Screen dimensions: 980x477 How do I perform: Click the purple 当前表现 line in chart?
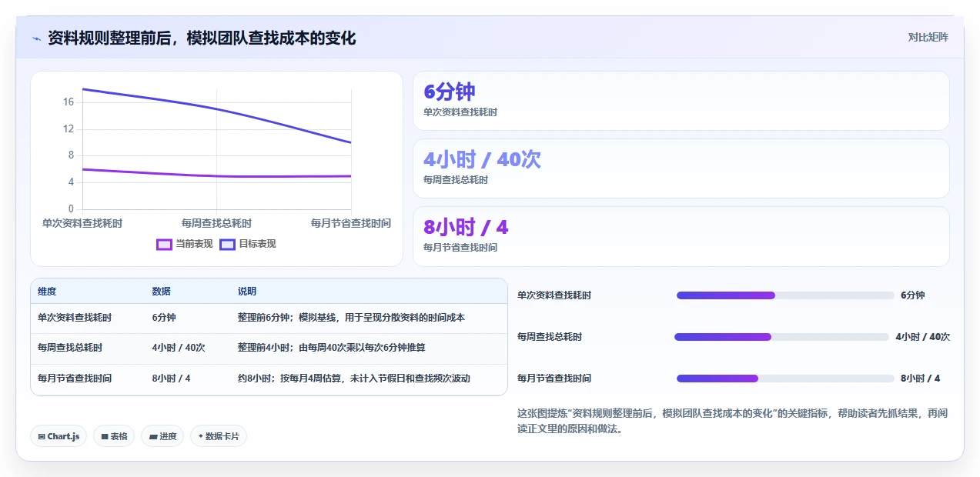pyautogui.click(x=216, y=175)
